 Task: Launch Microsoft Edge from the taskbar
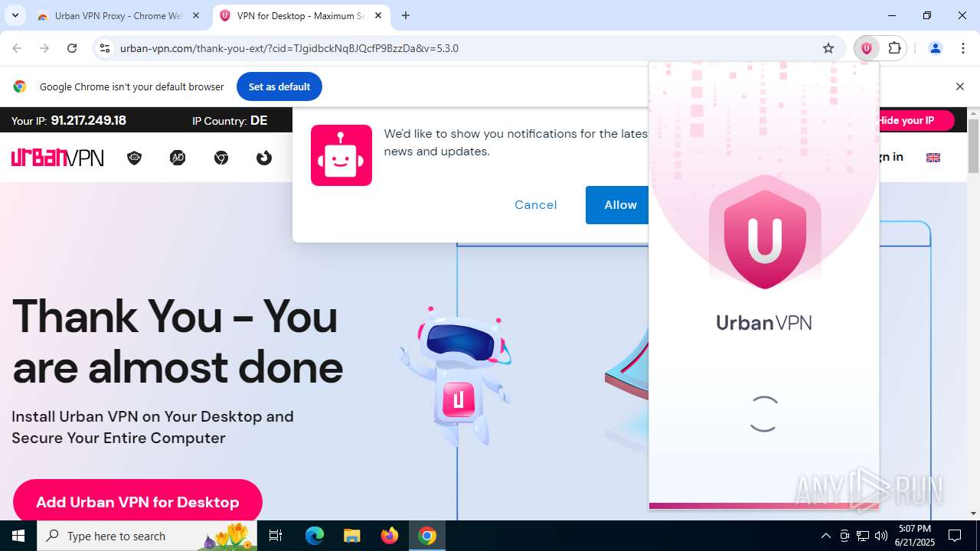[315, 536]
